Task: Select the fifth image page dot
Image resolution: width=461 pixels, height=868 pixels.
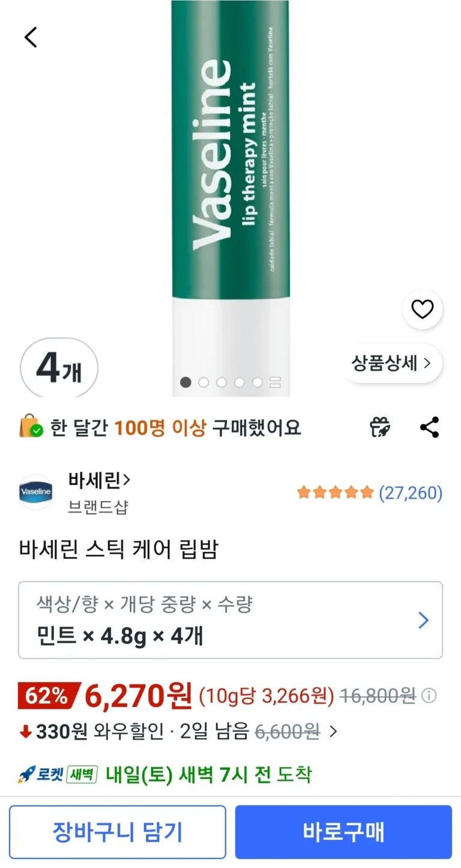Action: (x=258, y=383)
